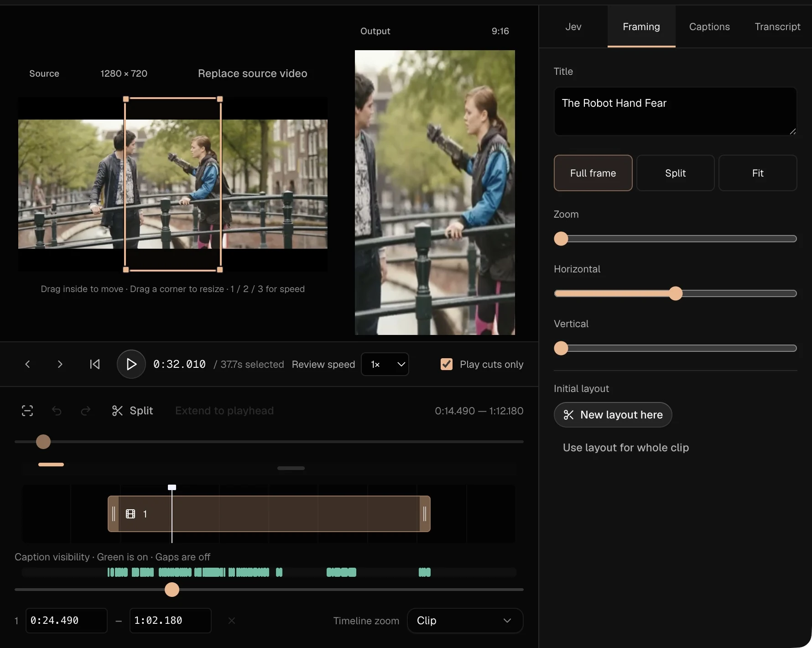Go to next clip arrow
Image resolution: width=812 pixels, height=648 pixels.
coord(60,364)
